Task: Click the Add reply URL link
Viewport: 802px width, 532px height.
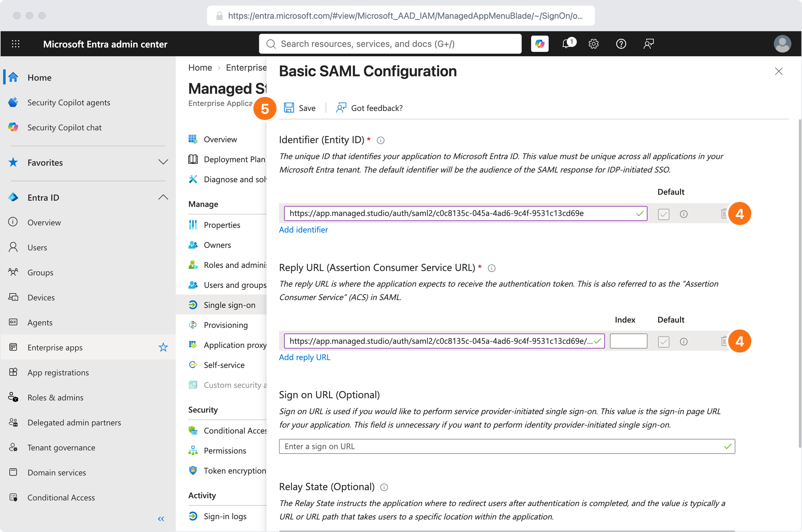Action: pos(304,357)
